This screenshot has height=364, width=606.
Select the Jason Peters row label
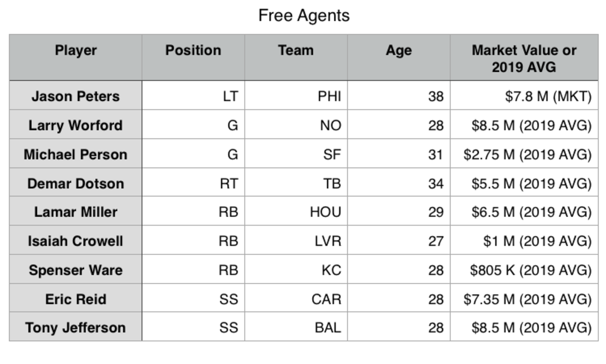pyautogui.click(x=76, y=95)
